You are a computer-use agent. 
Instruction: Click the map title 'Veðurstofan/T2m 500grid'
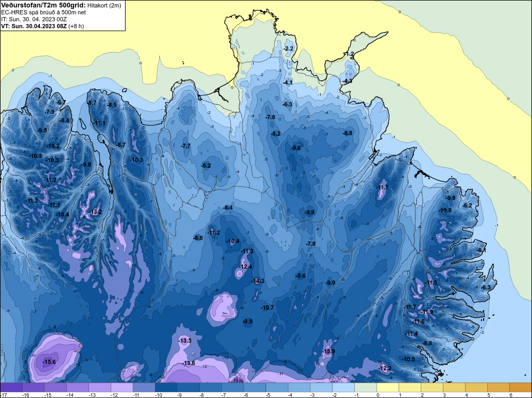43,5
